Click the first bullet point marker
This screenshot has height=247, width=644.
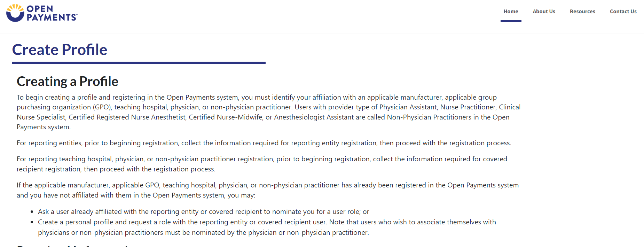32,212
